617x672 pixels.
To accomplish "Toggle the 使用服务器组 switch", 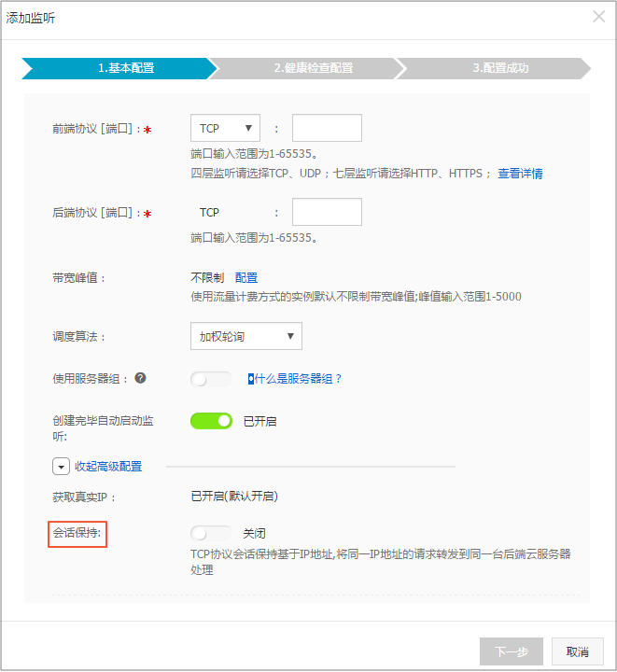I will click(x=211, y=379).
